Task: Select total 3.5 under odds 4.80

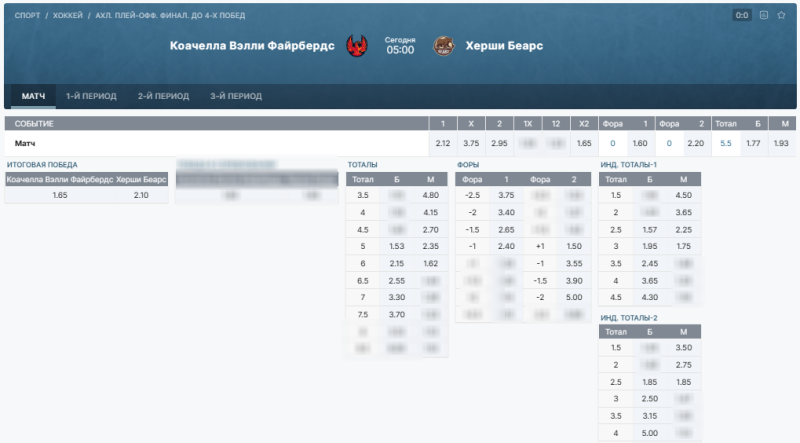Action: pos(431,195)
